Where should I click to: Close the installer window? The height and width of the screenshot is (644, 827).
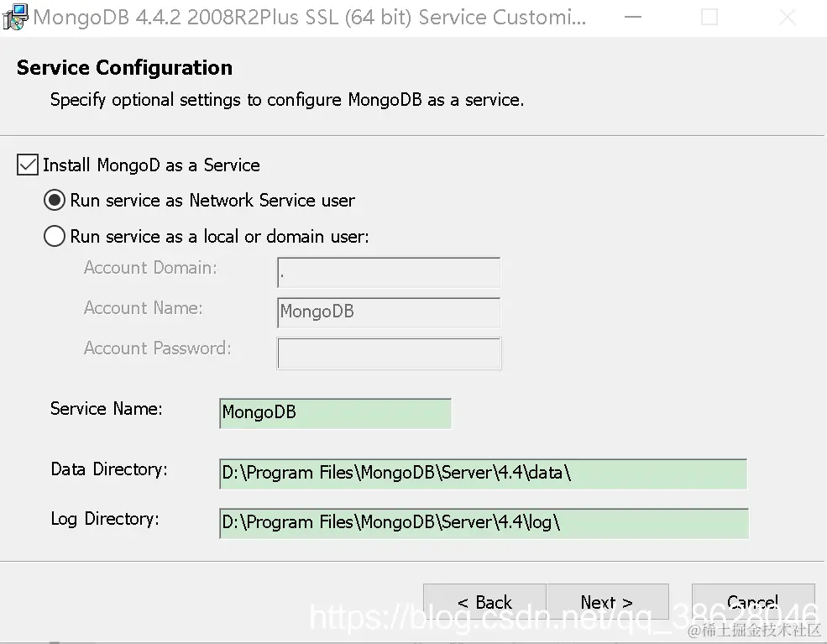pos(788,18)
